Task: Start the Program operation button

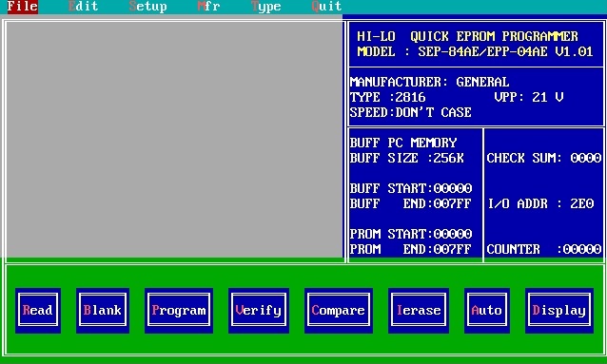Action: pos(179,310)
